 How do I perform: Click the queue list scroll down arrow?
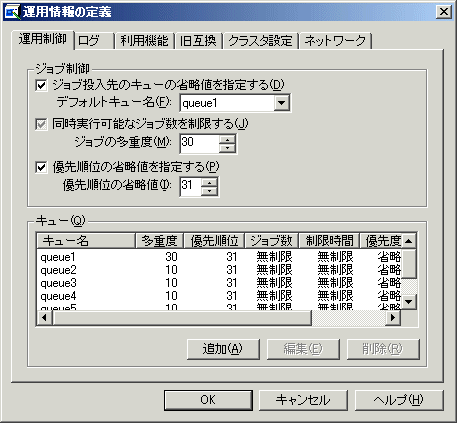click(x=409, y=302)
